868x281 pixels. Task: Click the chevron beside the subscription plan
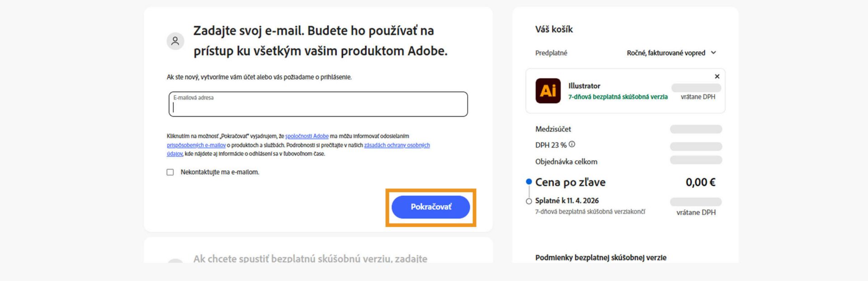714,52
